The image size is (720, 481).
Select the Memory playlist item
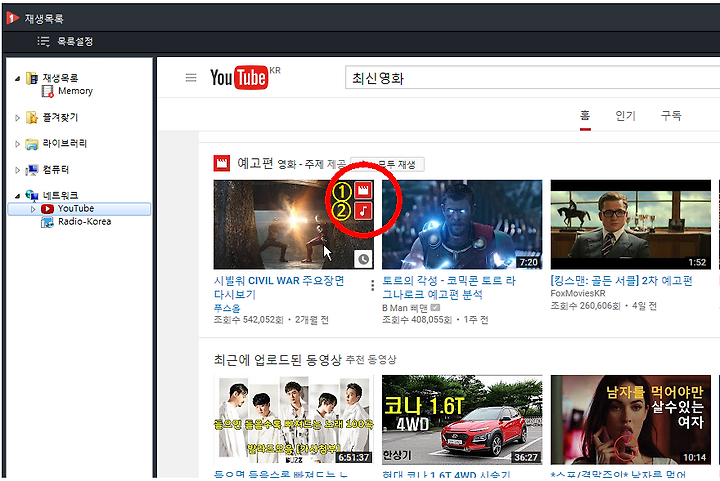(75, 91)
